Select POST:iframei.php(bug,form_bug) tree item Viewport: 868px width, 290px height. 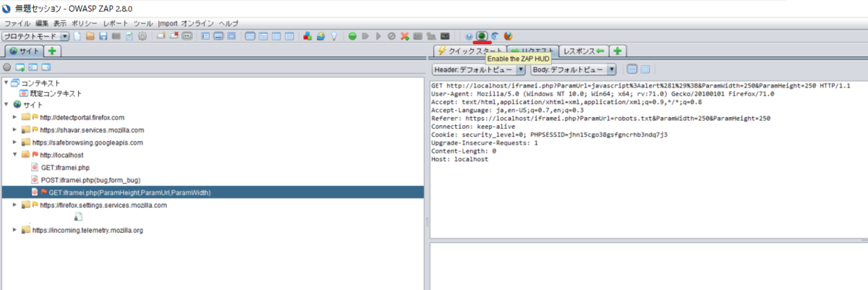click(85, 179)
